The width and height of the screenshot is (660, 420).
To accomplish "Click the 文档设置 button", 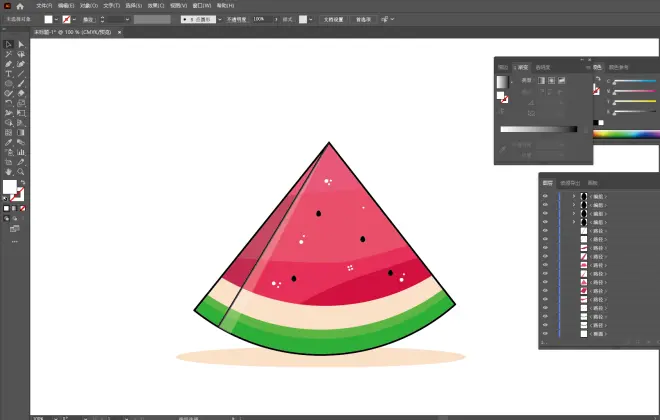I will click(333, 19).
